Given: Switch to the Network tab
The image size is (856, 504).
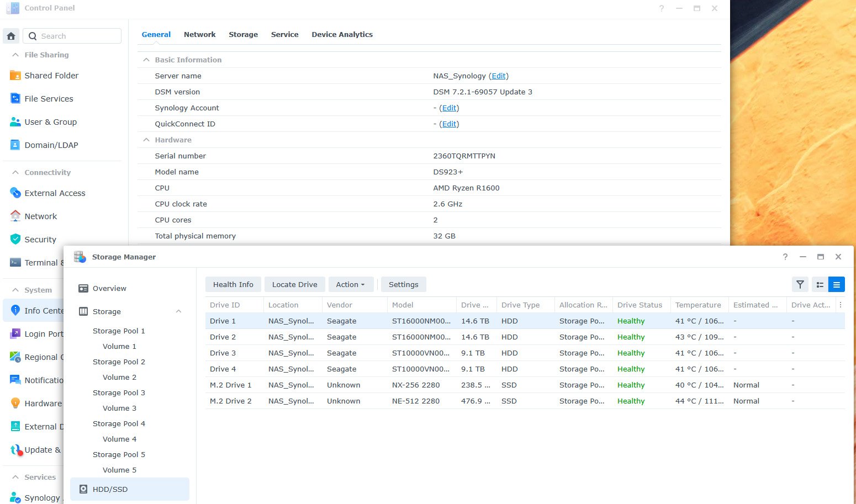Looking at the screenshot, I should [199, 34].
